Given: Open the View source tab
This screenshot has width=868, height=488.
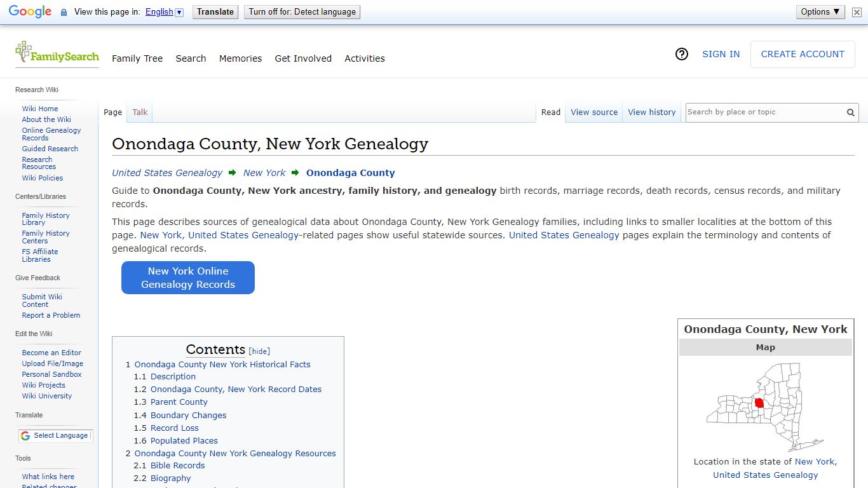Looking at the screenshot, I should click(594, 112).
